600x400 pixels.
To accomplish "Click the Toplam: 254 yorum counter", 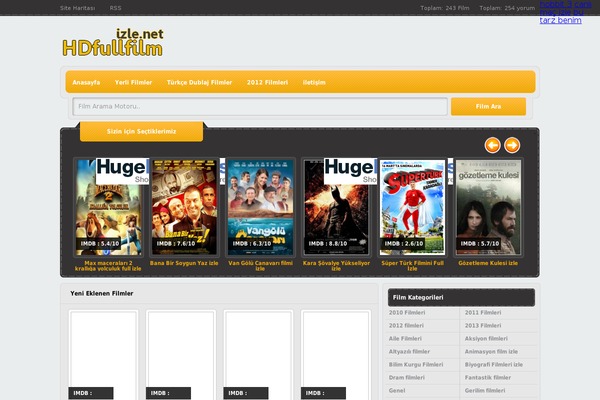I will pyautogui.click(x=507, y=8).
